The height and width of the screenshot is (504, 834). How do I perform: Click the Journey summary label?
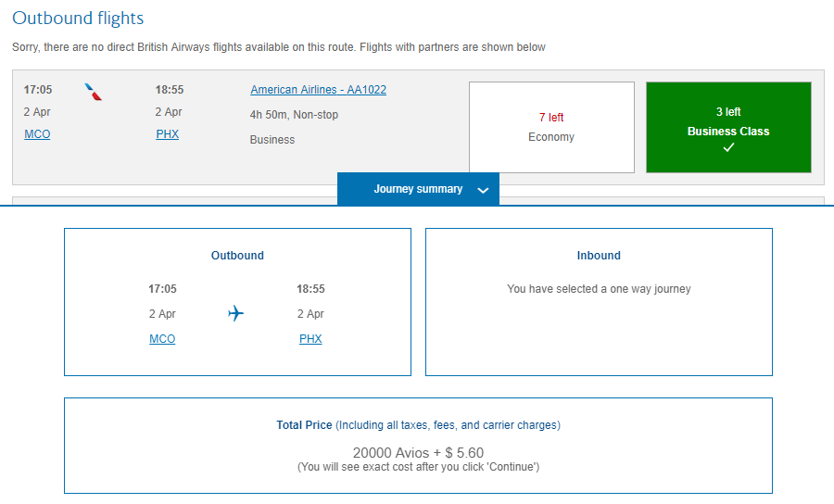(418, 189)
